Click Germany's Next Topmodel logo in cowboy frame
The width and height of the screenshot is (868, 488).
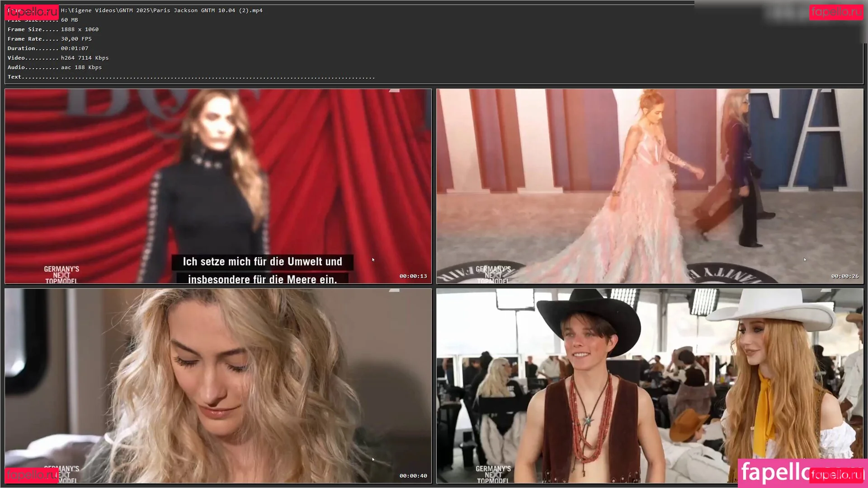(493, 474)
